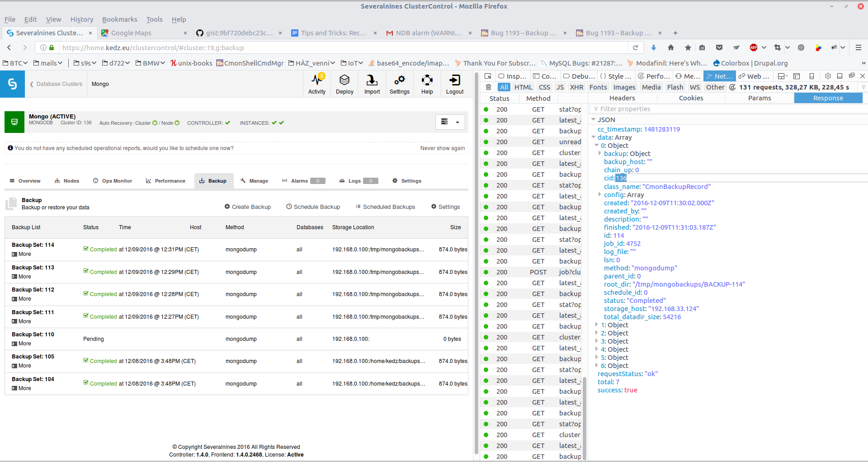The width and height of the screenshot is (868, 462).
Task: Open the Activity notifications icon
Action: 317,84
